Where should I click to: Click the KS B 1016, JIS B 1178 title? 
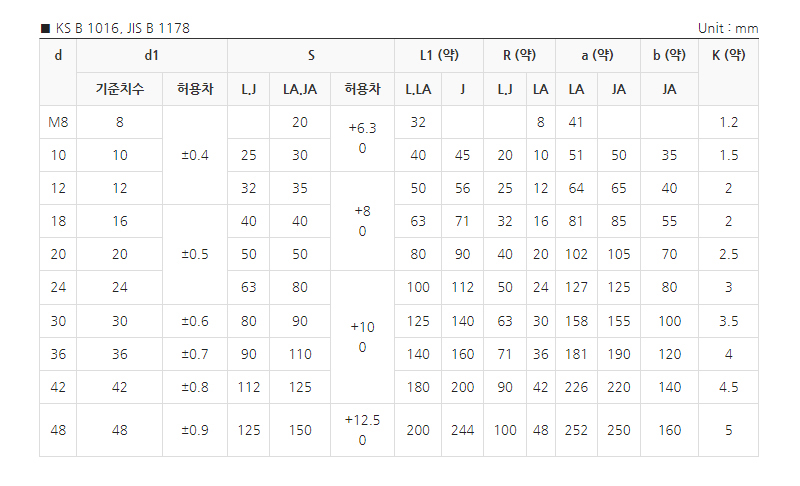(121, 28)
